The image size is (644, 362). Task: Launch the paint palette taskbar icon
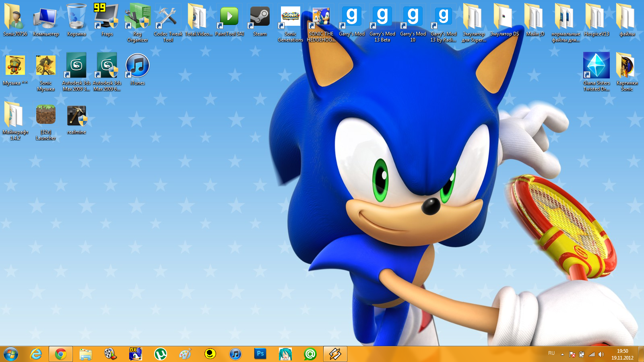185,354
